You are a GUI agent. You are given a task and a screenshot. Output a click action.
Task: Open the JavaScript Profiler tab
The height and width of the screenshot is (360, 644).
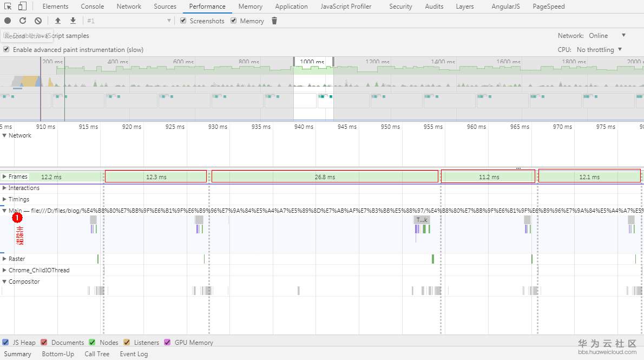(x=346, y=6)
